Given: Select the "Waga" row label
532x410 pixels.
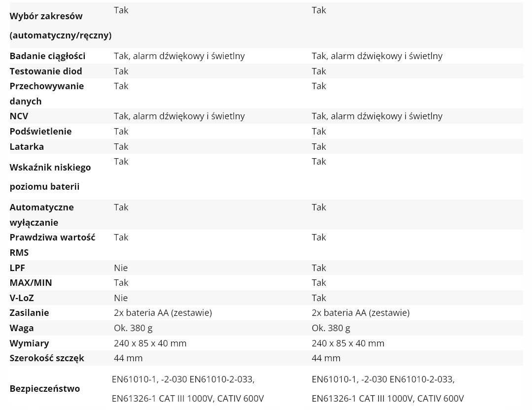Looking at the screenshot, I should pyautogui.click(x=22, y=328).
